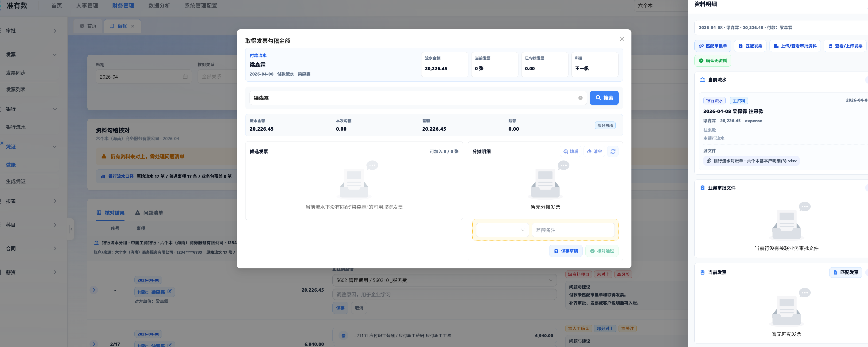Collapse the sidebar with the handle arrow

[71, 229]
